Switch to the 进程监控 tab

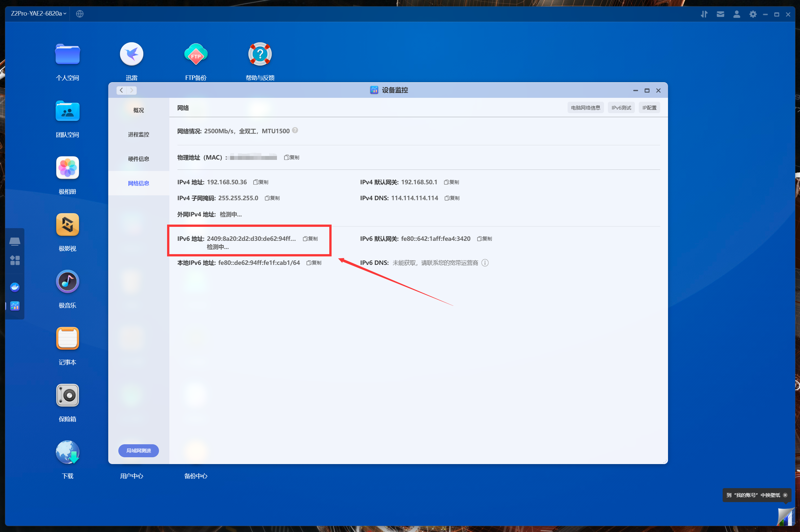coord(138,134)
